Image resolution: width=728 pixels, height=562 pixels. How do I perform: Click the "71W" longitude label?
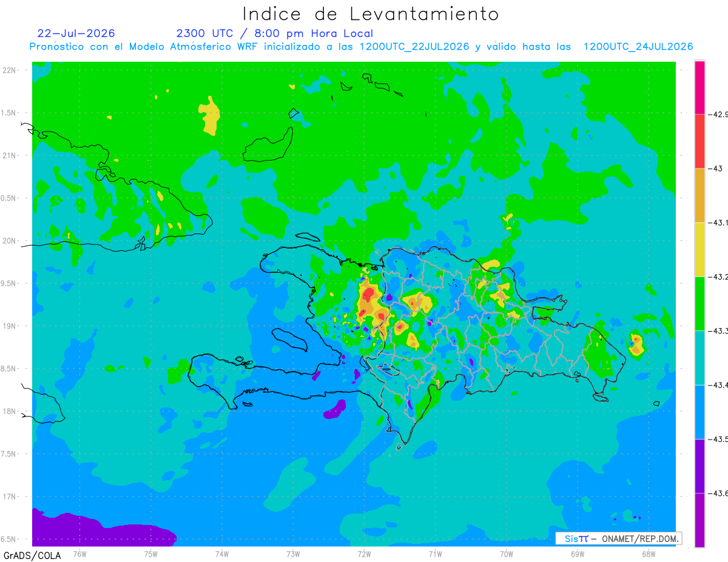[435, 554]
